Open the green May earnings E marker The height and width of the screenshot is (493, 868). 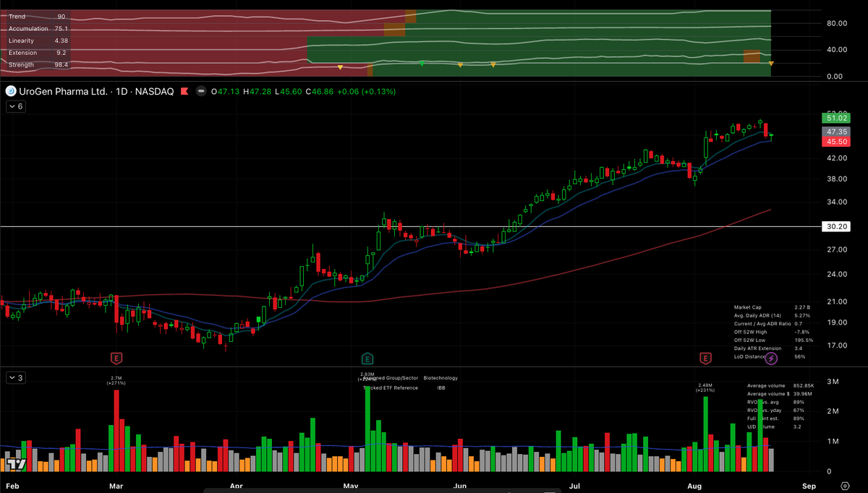[367, 358]
